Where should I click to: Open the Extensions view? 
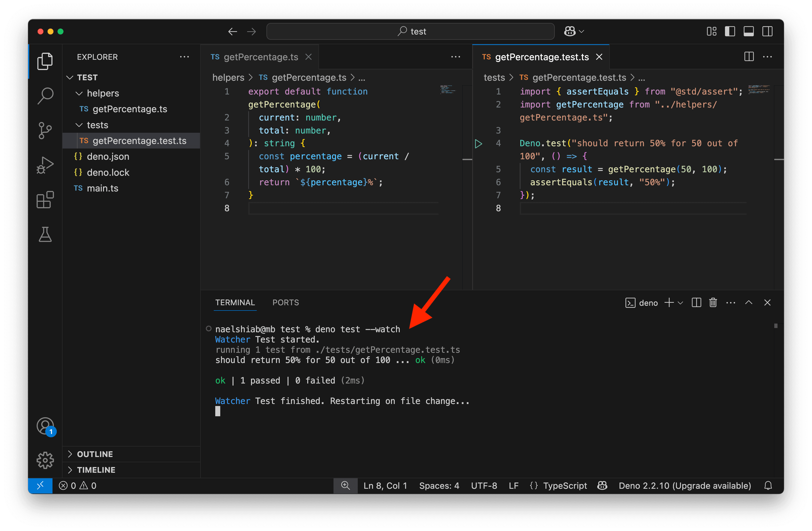coord(45,200)
